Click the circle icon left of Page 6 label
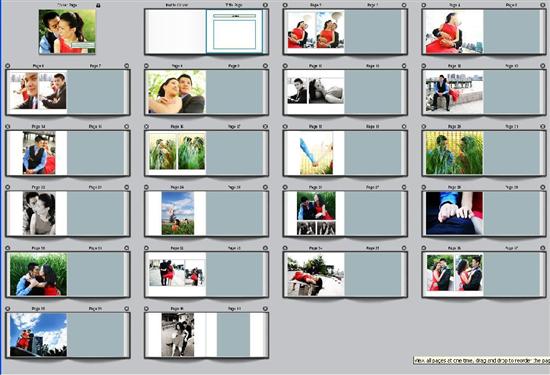The image size is (550, 375). (8, 66)
